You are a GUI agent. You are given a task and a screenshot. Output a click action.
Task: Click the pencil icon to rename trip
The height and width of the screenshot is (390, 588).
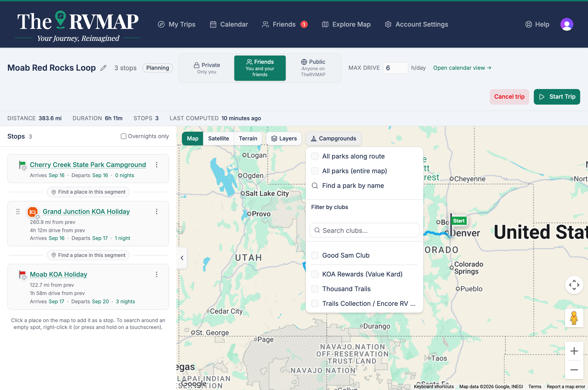(x=103, y=68)
